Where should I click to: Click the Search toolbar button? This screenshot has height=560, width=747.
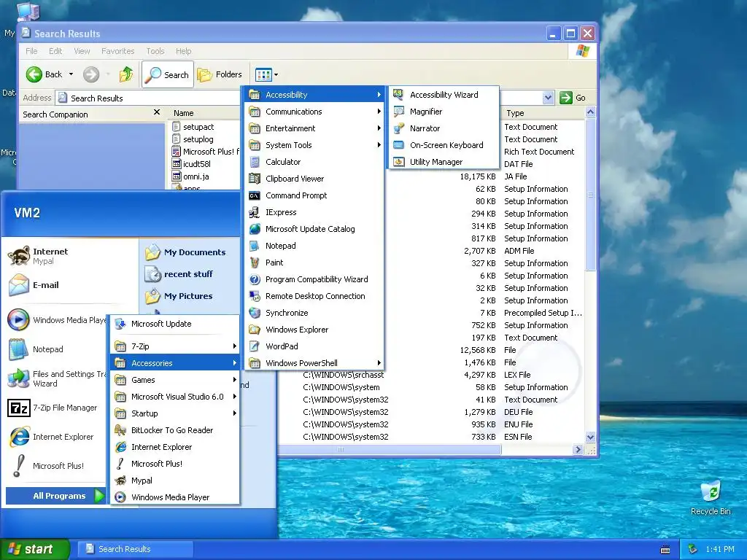[168, 74]
